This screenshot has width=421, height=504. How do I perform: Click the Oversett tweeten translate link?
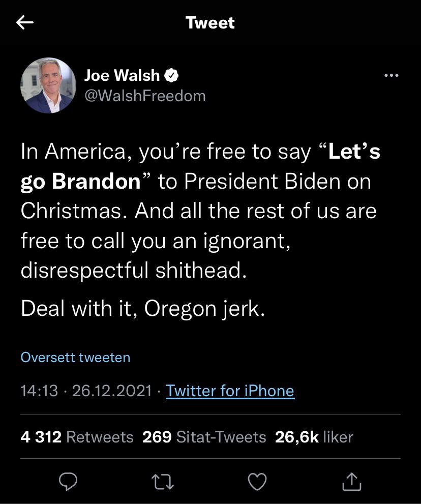75,357
